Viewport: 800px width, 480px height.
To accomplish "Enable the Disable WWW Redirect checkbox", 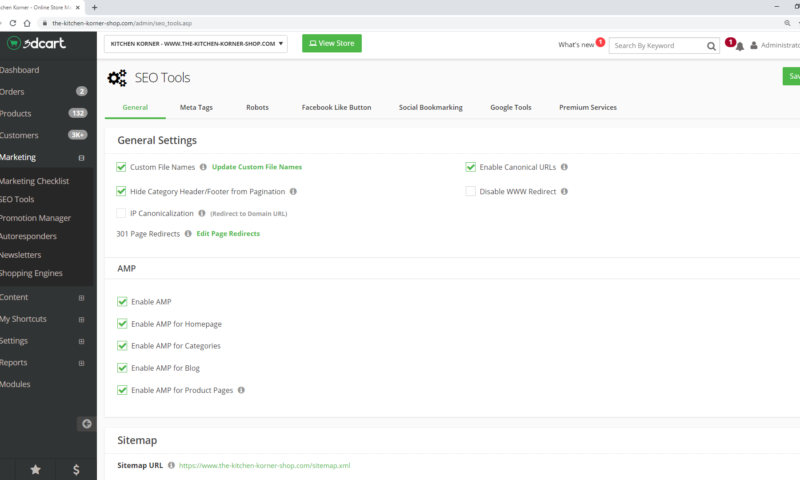I will 471,191.
